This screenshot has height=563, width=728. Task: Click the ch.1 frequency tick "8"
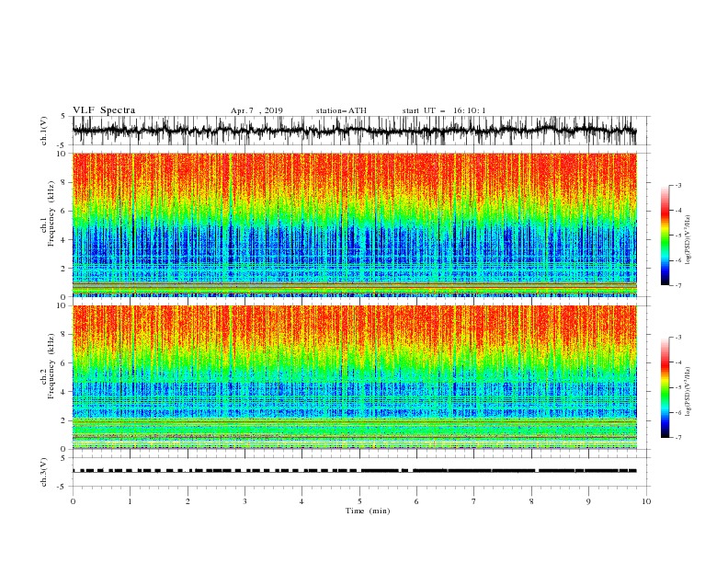click(63, 182)
